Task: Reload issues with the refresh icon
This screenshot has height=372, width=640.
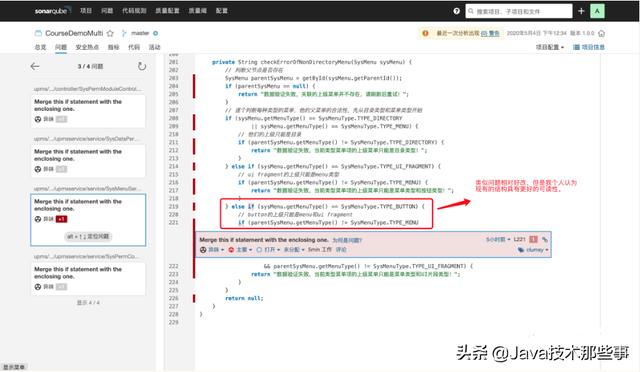Action: tap(142, 66)
